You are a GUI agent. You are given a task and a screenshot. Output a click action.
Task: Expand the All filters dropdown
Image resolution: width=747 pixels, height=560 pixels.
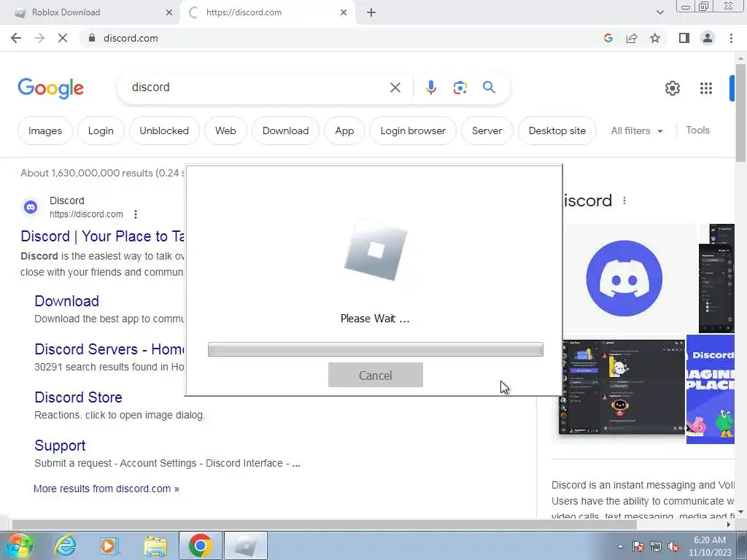coord(636,131)
